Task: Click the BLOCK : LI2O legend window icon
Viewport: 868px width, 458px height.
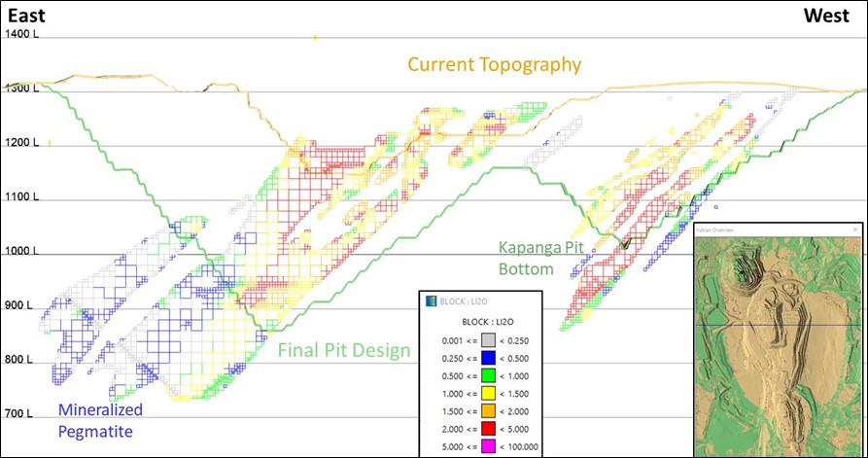Action: [431, 301]
